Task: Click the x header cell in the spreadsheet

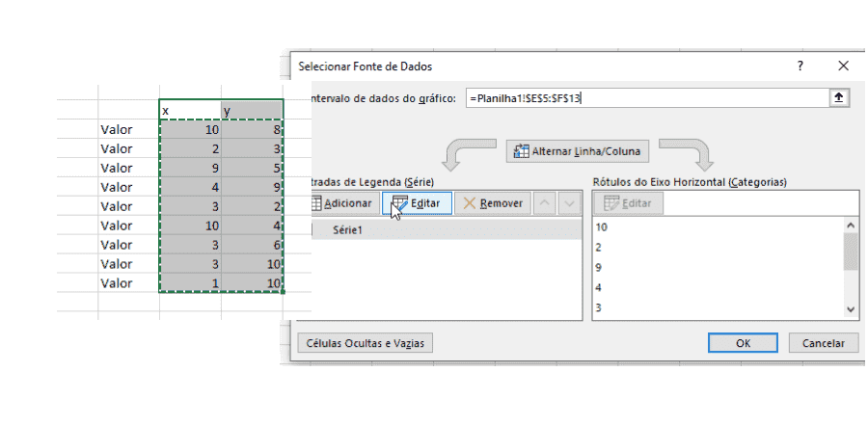Action: tap(190, 110)
